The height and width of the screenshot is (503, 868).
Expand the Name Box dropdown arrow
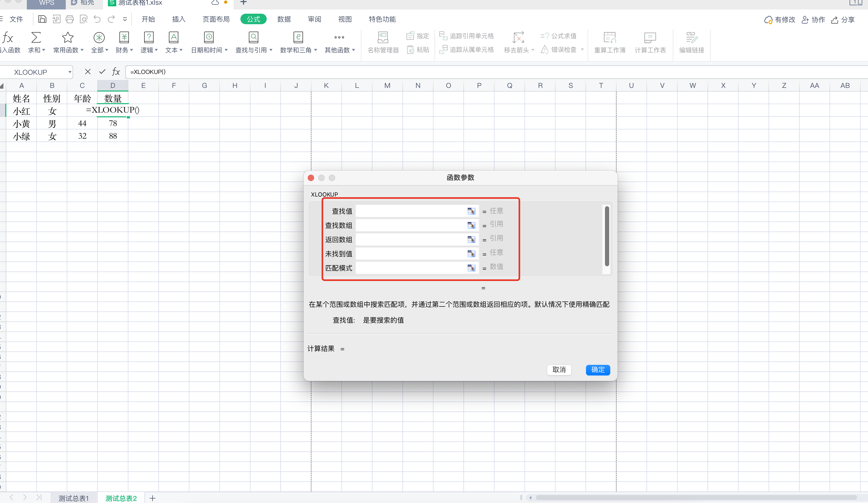pyautogui.click(x=70, y=72)
